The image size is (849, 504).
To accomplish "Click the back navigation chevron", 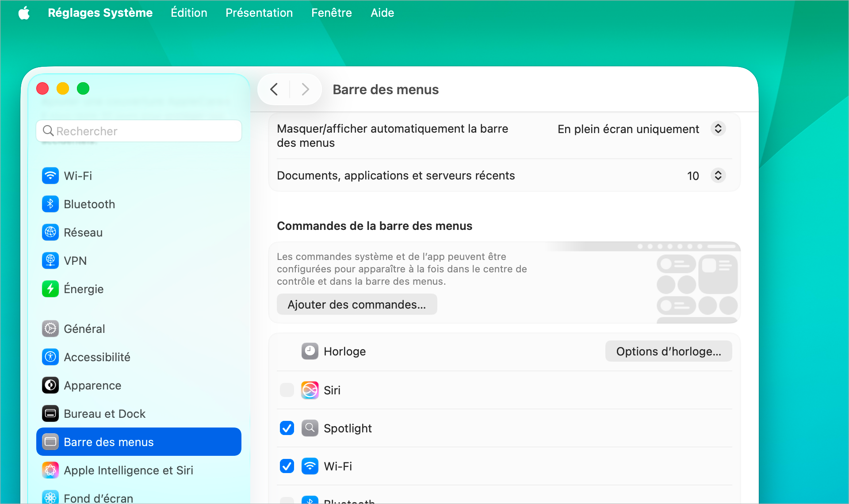I will (273, 89).
